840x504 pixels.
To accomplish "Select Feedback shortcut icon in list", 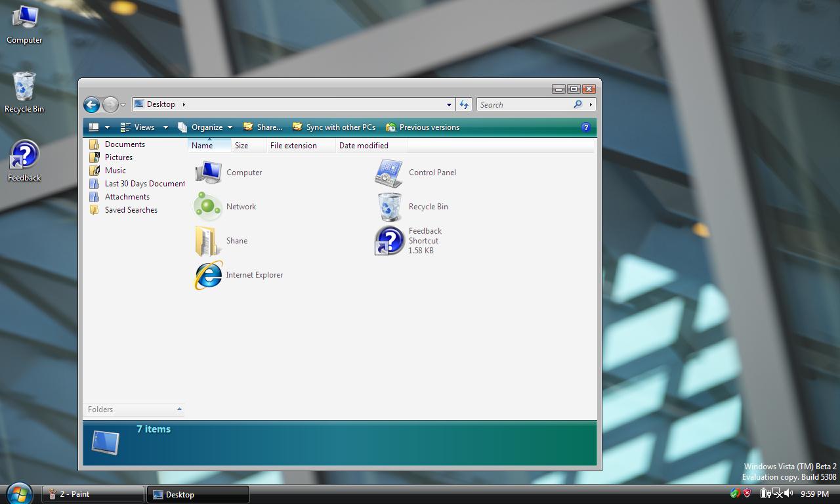I will 389,241.
